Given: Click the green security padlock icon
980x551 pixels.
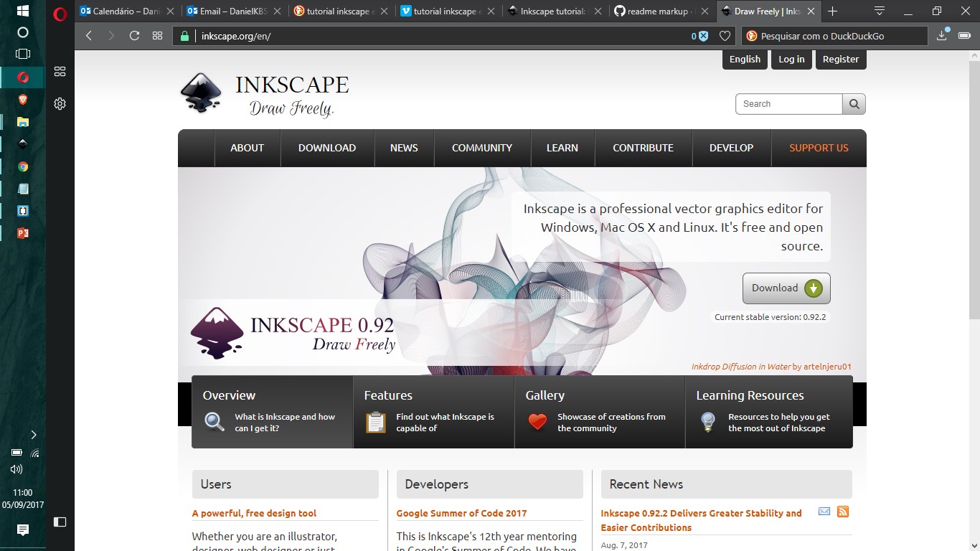Looking at the screenshot, I should click(x=184, y=36).
